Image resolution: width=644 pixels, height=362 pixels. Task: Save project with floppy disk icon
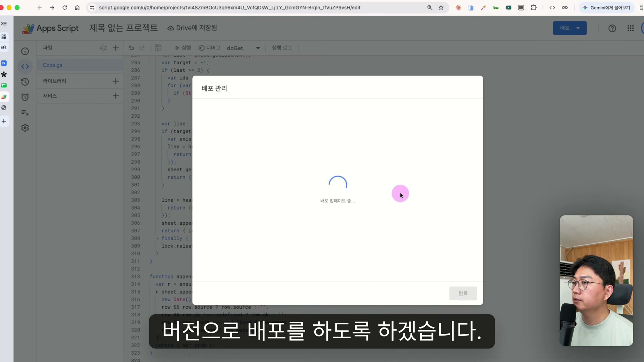click(158, 48)
